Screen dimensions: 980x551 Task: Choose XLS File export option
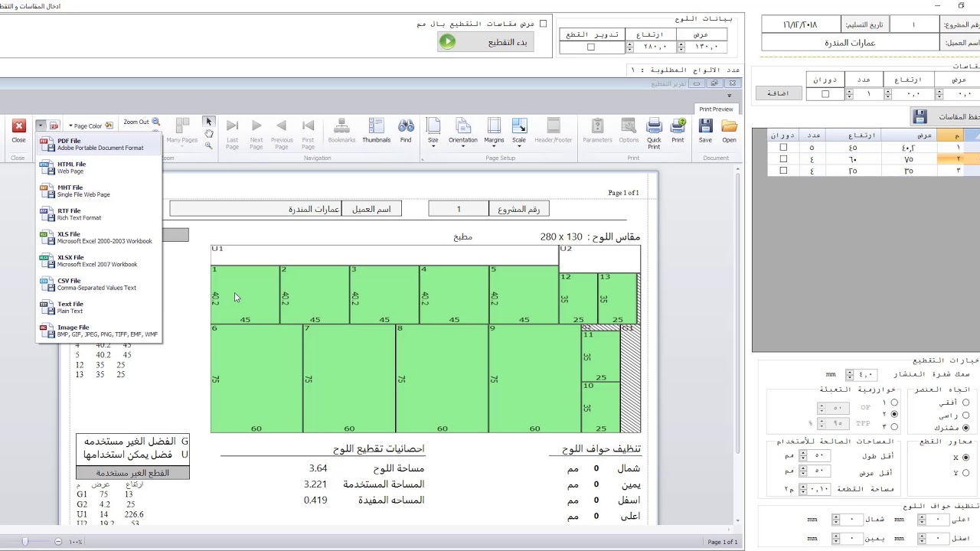100,237
